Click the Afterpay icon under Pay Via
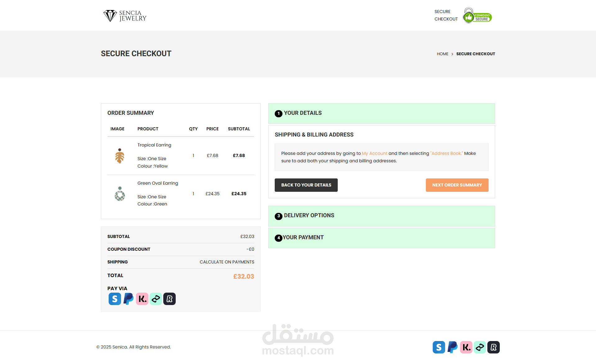This screenshot has height=364, width=596. (156, 299)
